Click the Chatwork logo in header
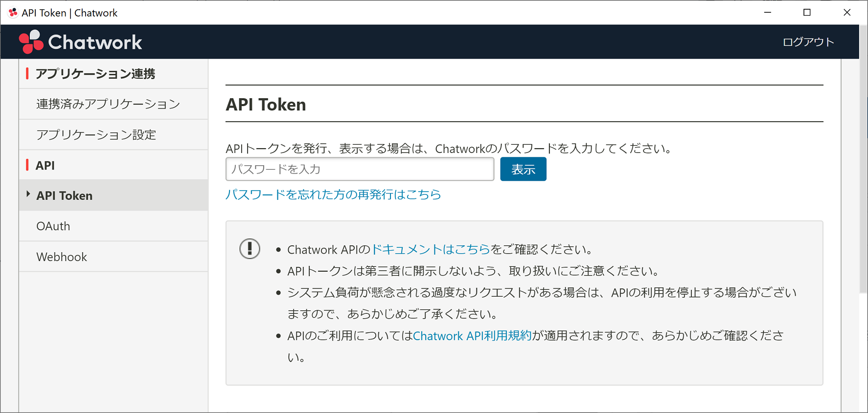The height and width of the screenshot is (413, 868). (x=80, y=42)
